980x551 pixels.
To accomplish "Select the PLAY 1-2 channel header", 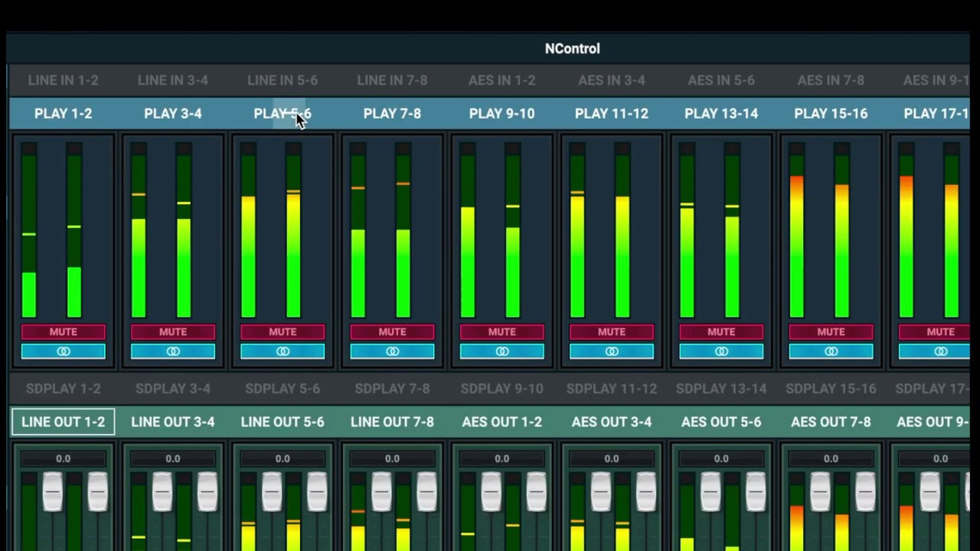I will [64, 113].
